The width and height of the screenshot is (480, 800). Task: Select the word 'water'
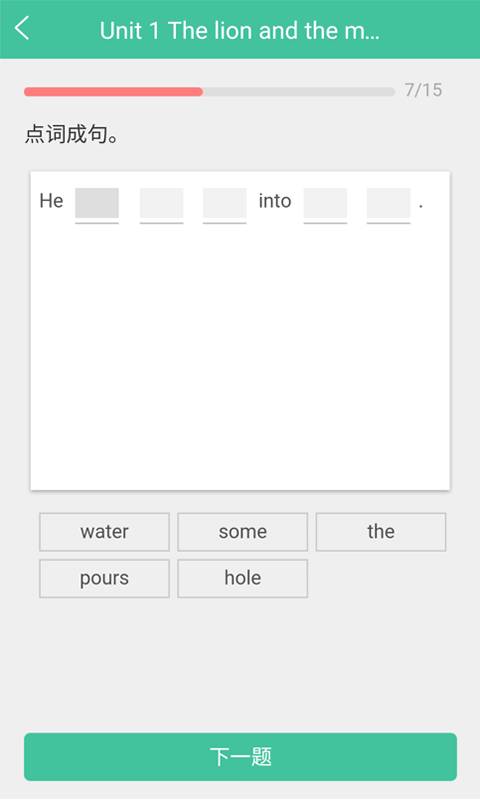pyautogui.click(x=105, y=532)
